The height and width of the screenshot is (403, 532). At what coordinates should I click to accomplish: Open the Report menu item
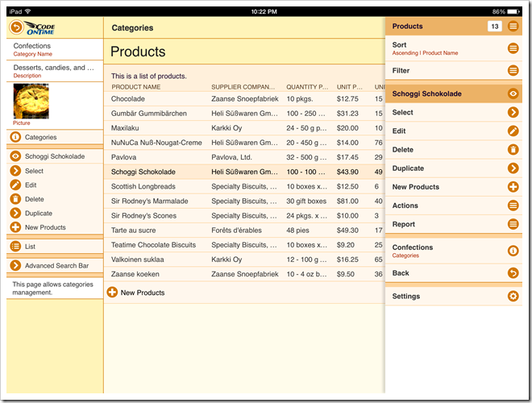tap(513, 224)
